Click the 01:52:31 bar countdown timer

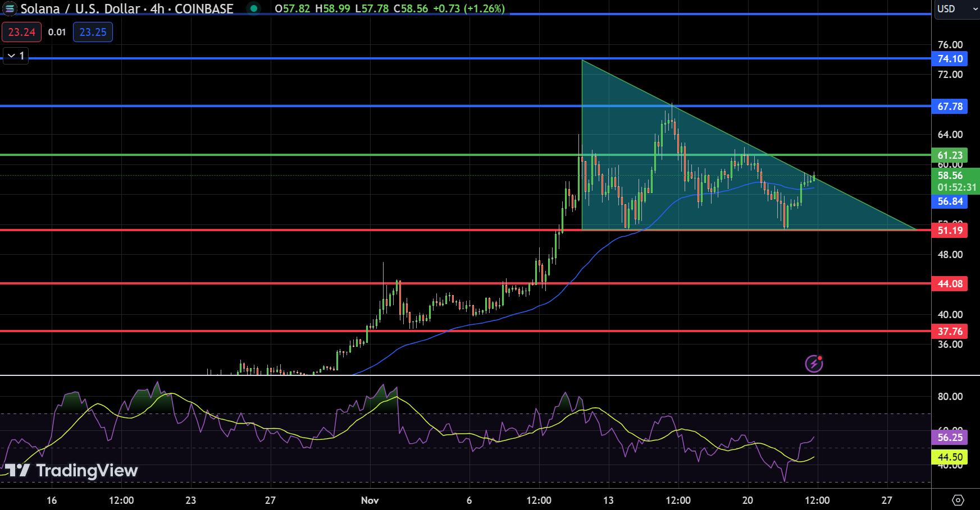pos(956,187)
